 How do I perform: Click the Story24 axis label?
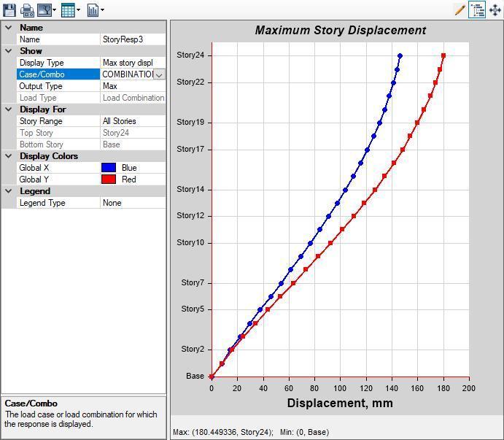pos(190,55)
